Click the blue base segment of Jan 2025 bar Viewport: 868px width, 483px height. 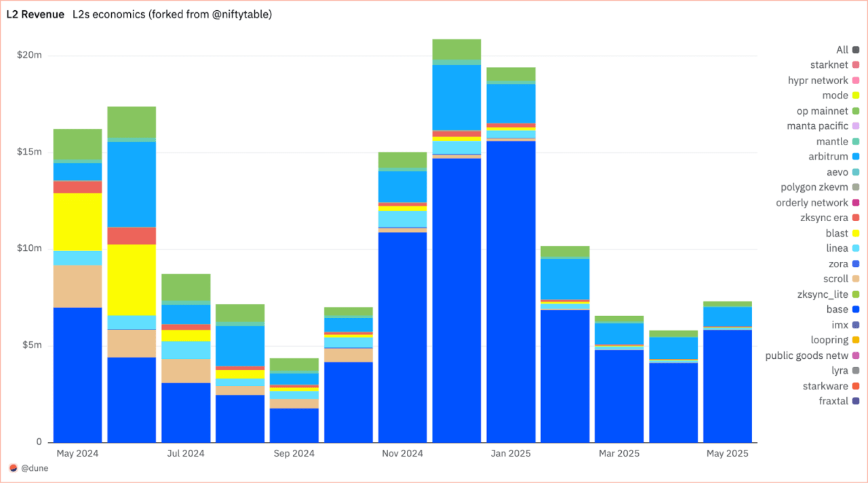(x=511, y=292)
